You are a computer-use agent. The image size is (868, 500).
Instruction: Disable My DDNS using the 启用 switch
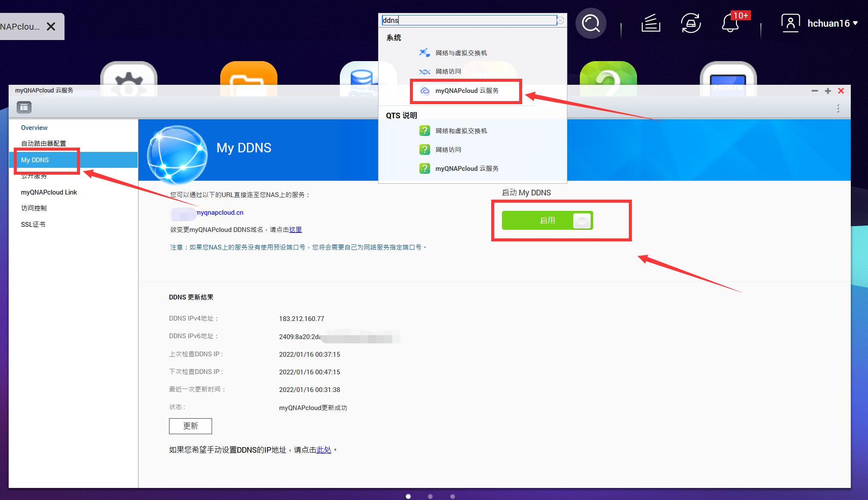pos(547,220)
